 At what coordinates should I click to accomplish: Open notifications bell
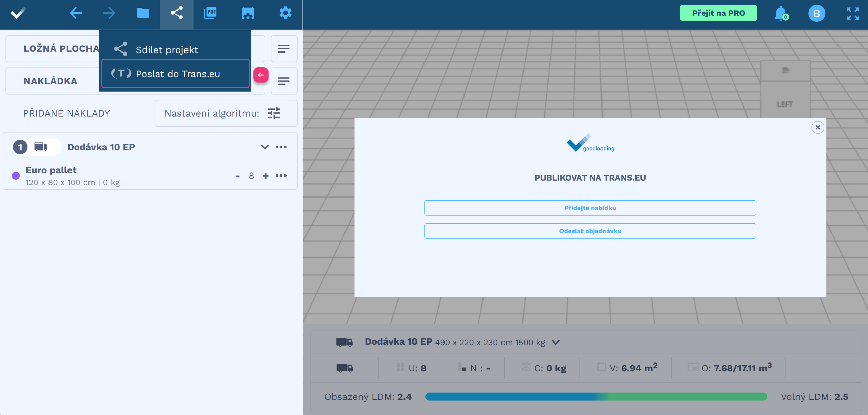pos(780,14)
